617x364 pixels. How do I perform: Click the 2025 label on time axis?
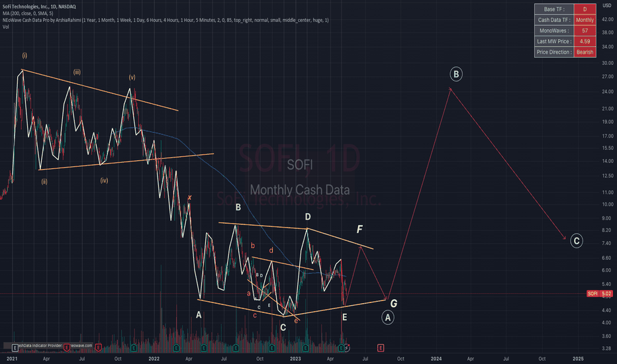tap(578, 359)
